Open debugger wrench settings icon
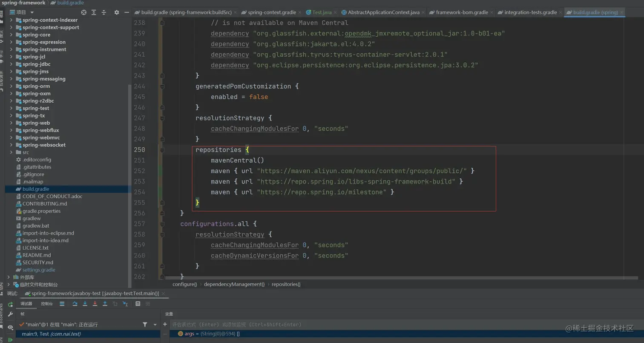This screenshot has width=644, height=343. [10, 314]
